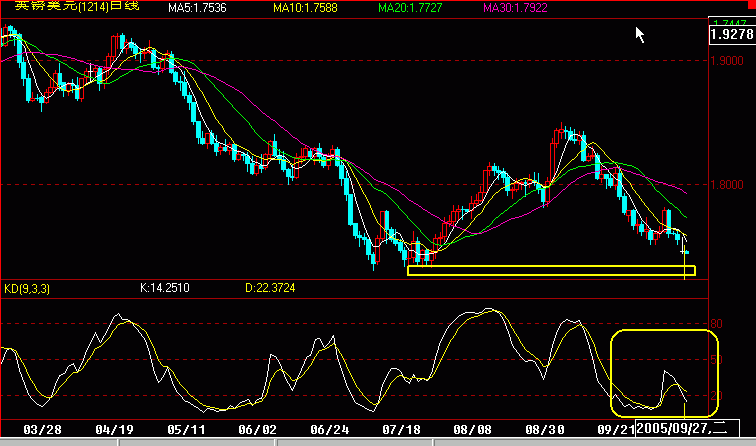Screen dimensions: 756x446
Task: Click the MA5:1.7536 indicator label
Action: [197, 8]
